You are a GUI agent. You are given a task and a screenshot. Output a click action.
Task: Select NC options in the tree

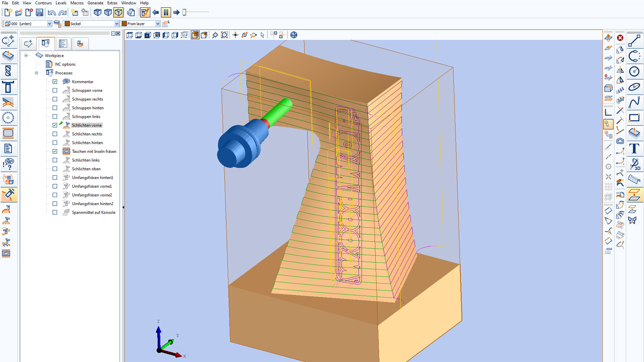coord(65,64)
